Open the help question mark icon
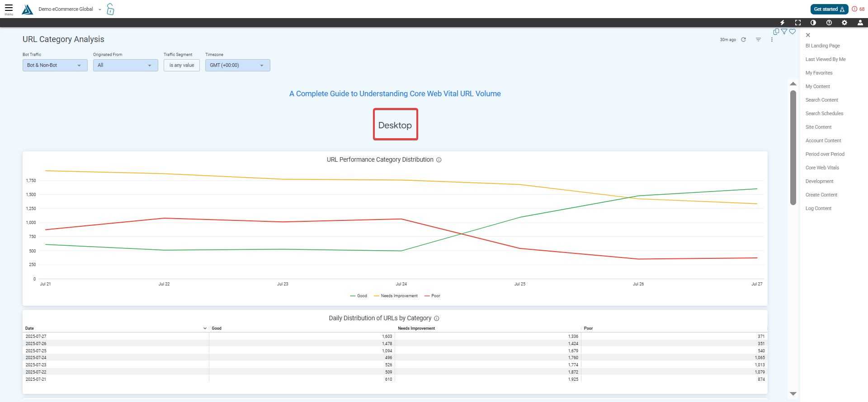 tap(829, 23)
